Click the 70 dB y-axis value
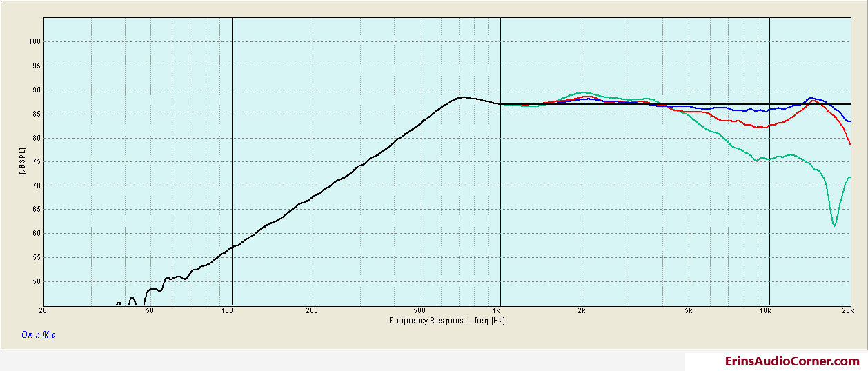Image resolution: width=868 pixels, height=371 pixels. pos(38,186)
